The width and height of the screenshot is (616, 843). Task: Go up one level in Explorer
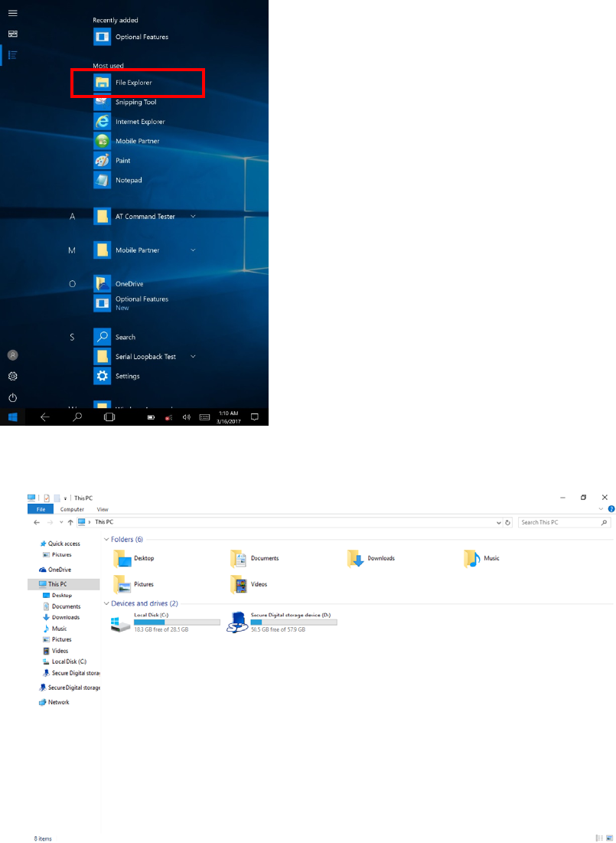pos(70,522)
